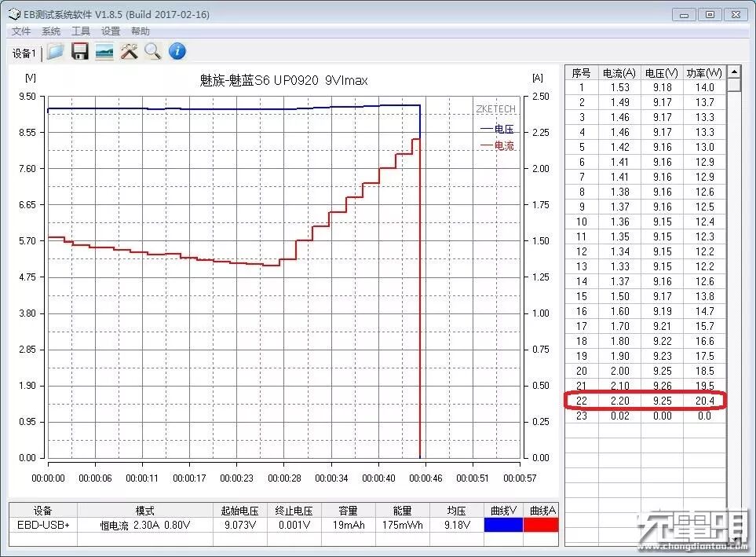This screenshot has width=756, height=557.
Task: Open the 系统 menu
Action: click(x=50, y=31)
